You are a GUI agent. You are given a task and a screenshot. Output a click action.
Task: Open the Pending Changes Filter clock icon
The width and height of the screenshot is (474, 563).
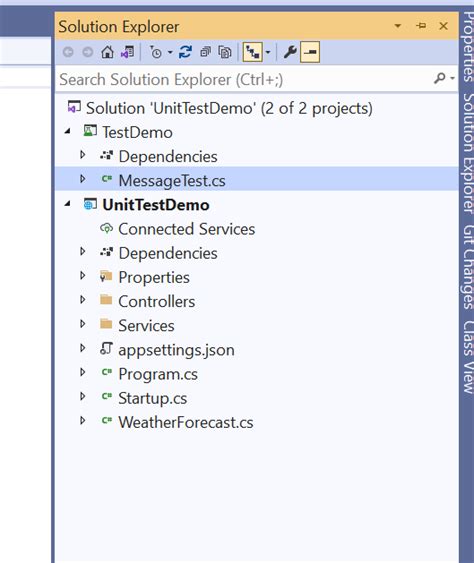[156, 52]
